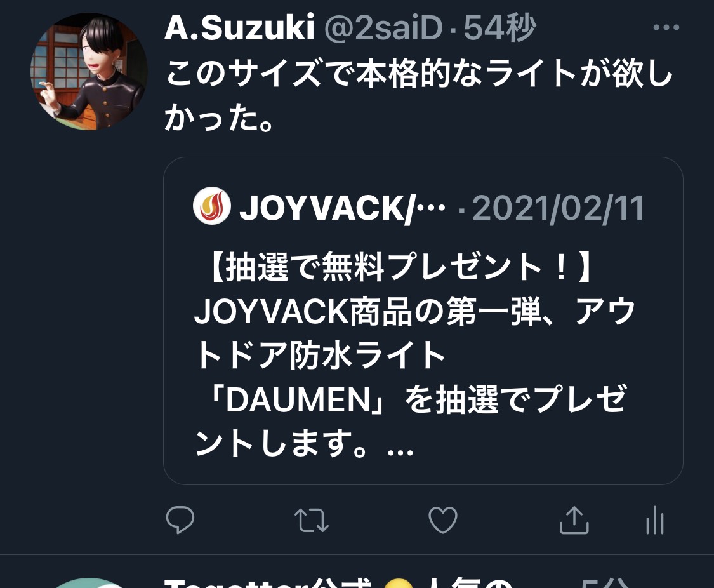The height and width of the screenshot is (588, 714).
Task: Retweet A.Suzuki's post
Action: point(312,520)
